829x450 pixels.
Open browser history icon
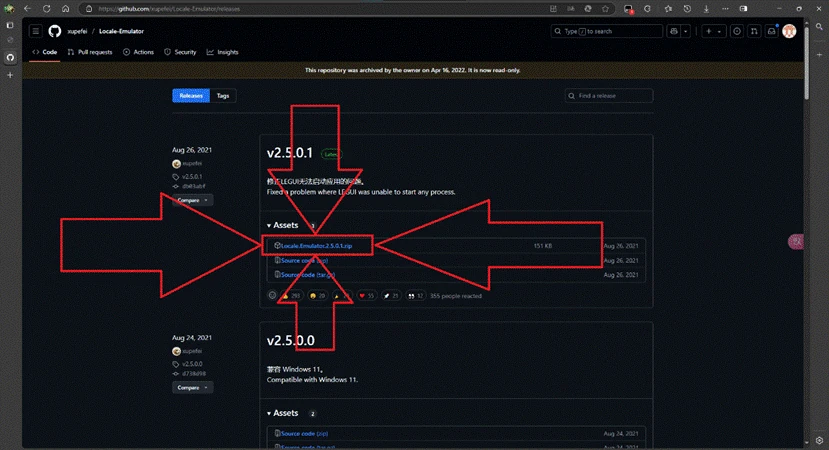687,8
